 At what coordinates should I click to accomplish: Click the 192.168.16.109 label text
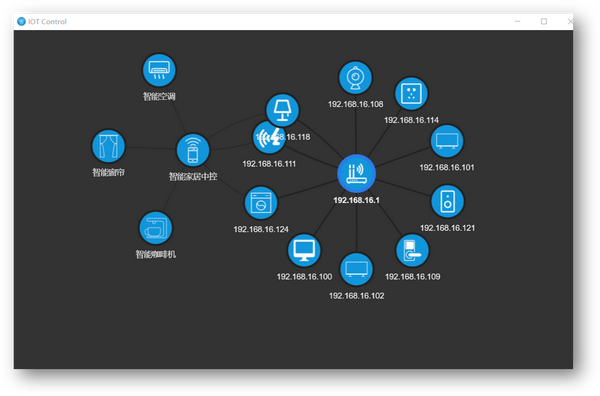[x=412, y=277]
